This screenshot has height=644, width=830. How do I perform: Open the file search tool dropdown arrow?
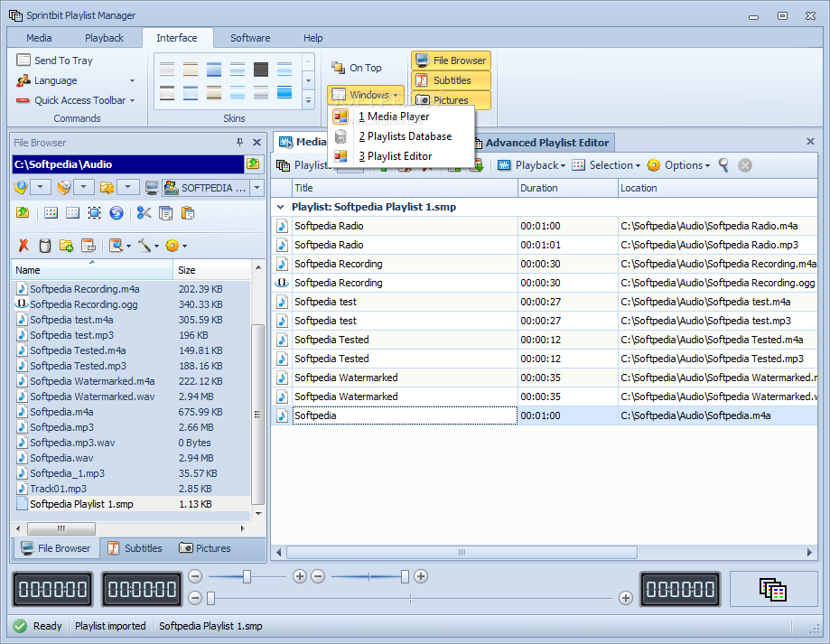pos(128,246)
